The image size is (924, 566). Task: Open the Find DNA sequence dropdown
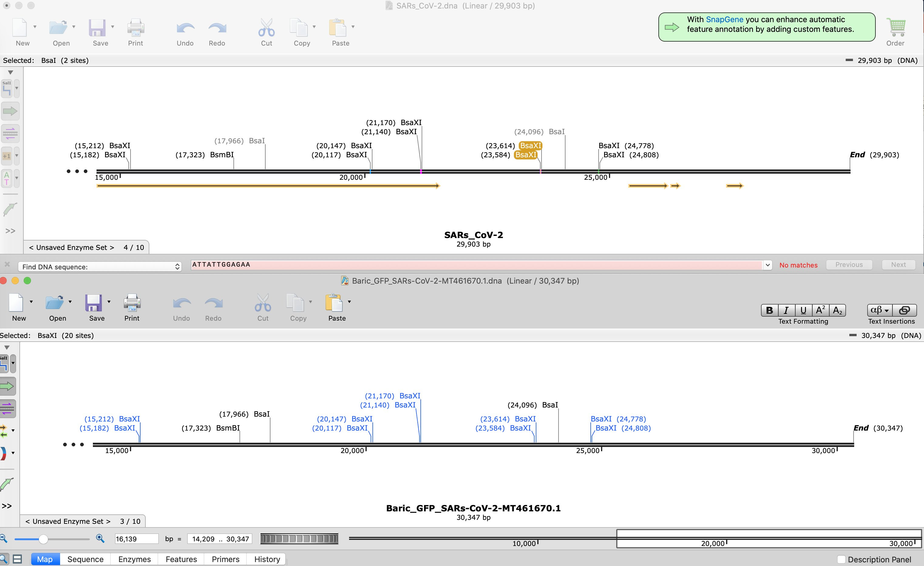(x=100, y=267)
